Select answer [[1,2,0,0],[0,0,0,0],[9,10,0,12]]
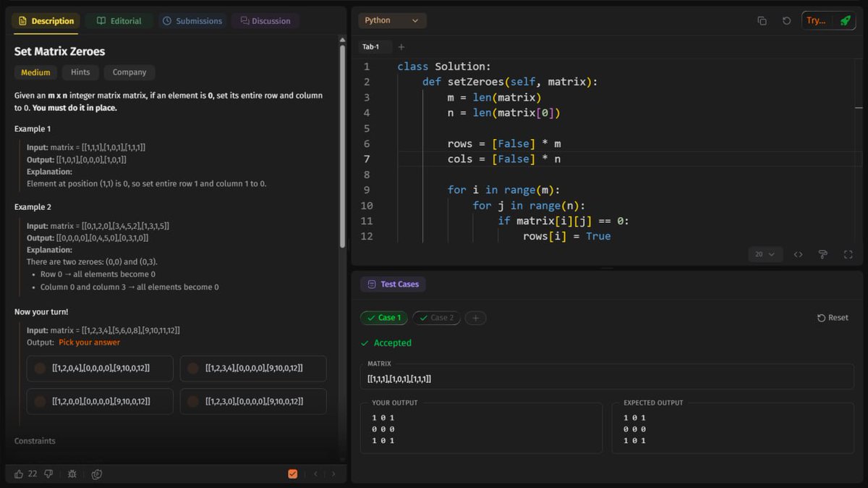The image size is (868, 488). tap(100, 401)
